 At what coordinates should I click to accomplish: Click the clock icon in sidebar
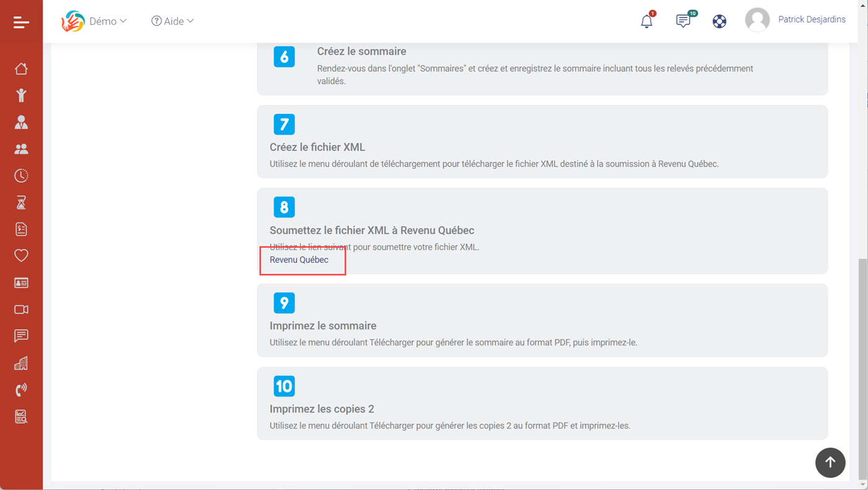pos(21,175)
